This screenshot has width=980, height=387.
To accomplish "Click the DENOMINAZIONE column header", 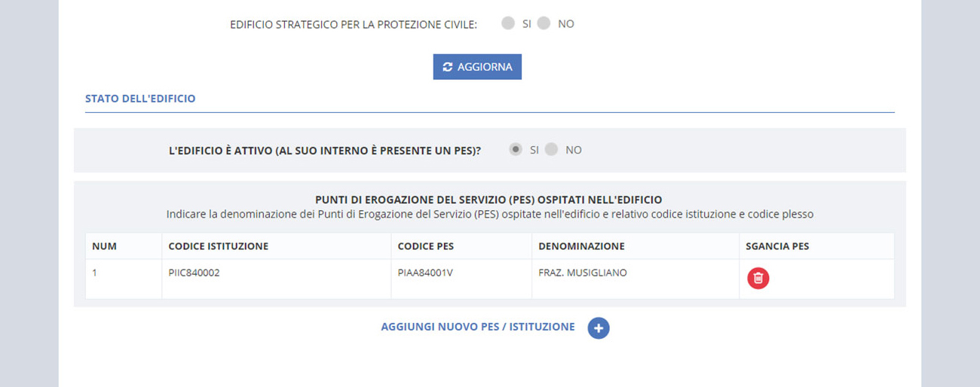I will pos(580,246).
